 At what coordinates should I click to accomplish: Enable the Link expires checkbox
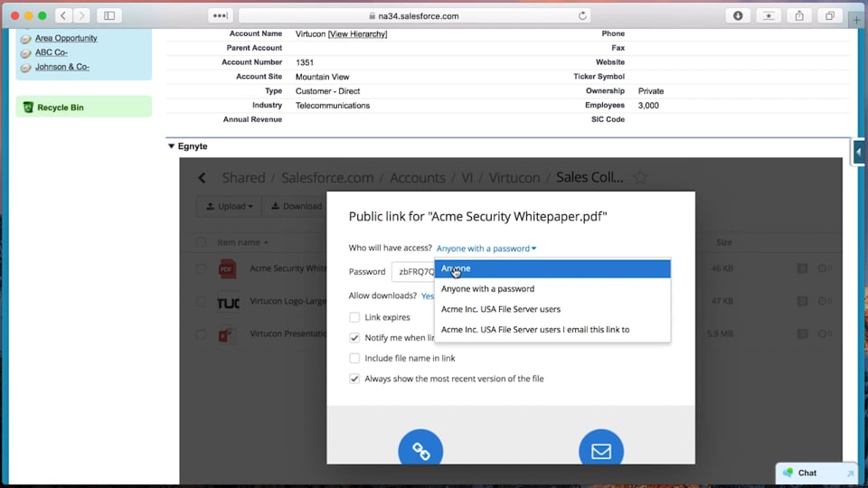click(354, 317)
